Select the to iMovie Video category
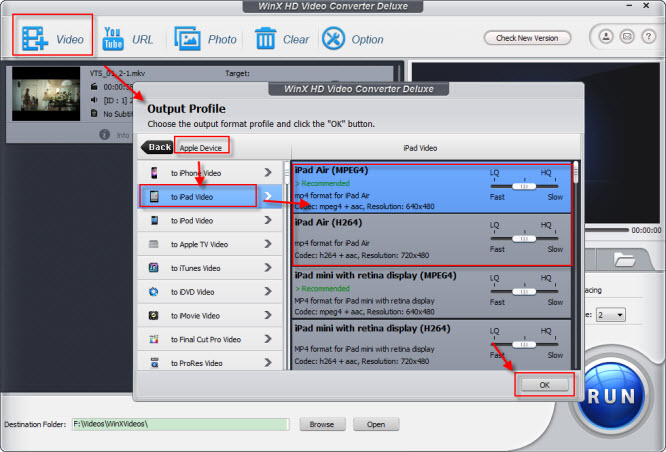The image size is (666, 452). [210, 315]
